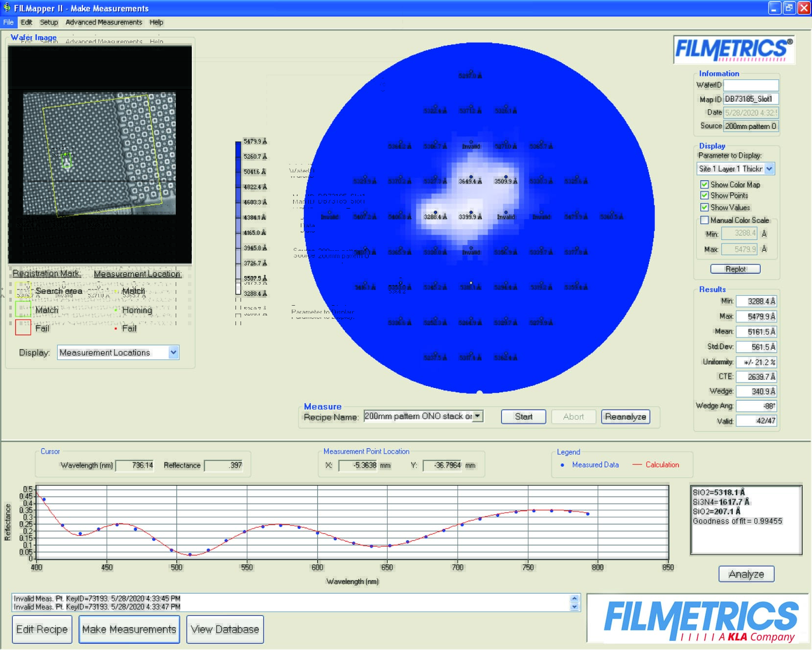Screen dimensions: 812x650
Task: Click the log list scroll-up arrow
Action: pyautogui.click(x=575, y=599)
